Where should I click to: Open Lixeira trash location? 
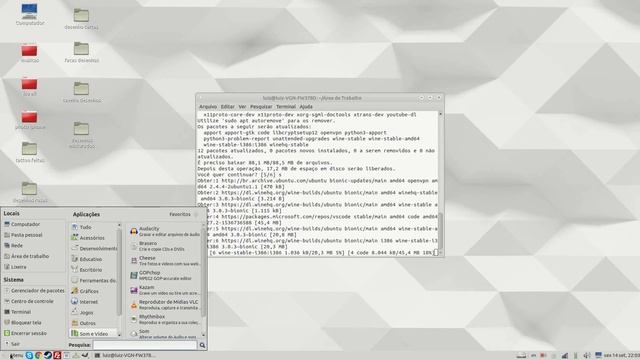33,267
